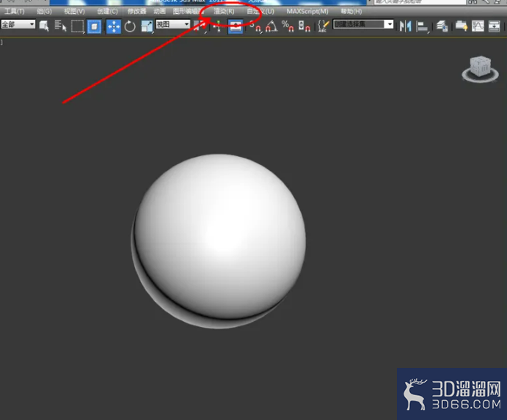Open the 全部 selection filter dropdown

coord(18,24)
